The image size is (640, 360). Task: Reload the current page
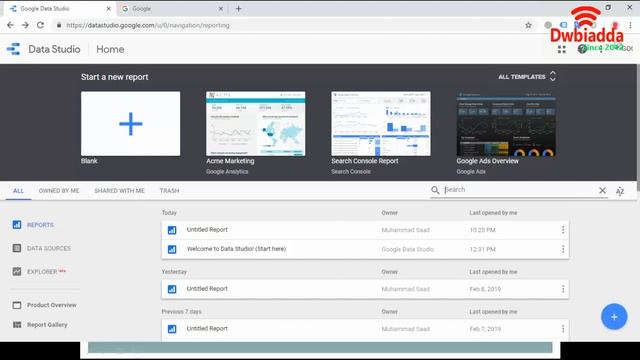coord(40,25)
